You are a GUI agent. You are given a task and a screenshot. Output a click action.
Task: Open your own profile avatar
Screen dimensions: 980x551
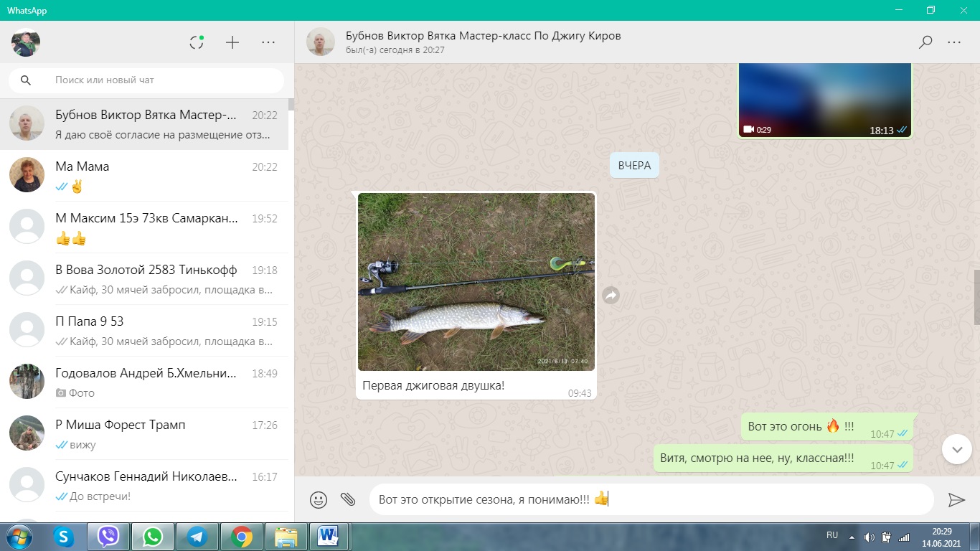point(26,43)
